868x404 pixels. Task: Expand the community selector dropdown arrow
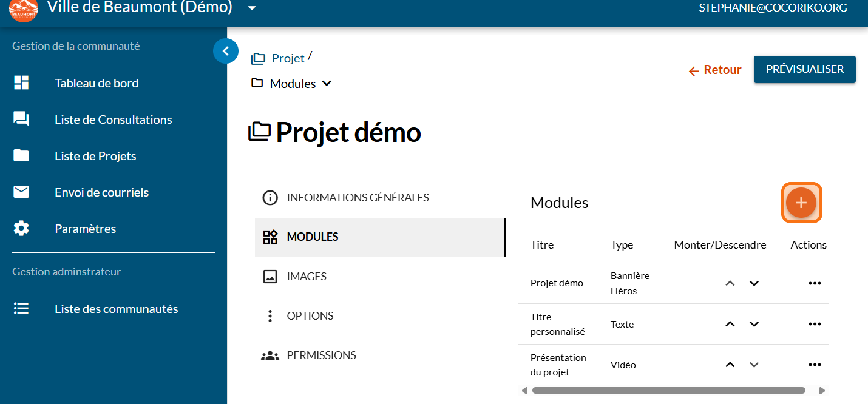coord(252,8)
